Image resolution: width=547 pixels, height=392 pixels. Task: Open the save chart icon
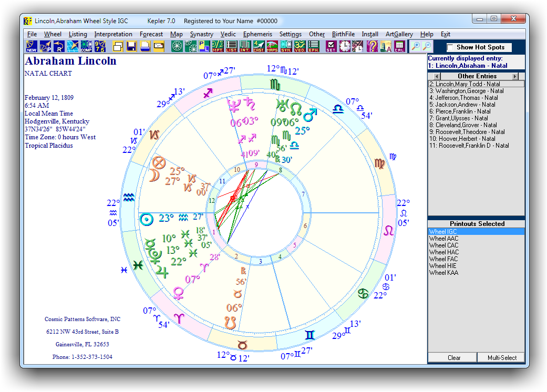[132, 47]
